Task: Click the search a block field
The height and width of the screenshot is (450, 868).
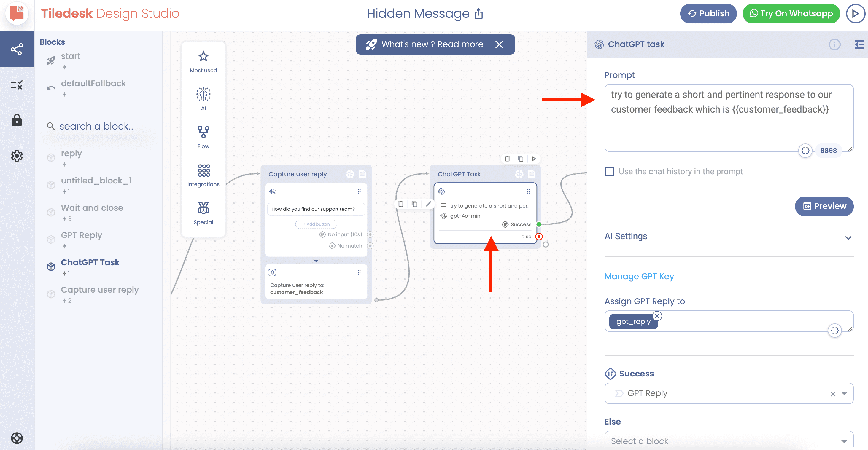Action: tap(98, 126)
